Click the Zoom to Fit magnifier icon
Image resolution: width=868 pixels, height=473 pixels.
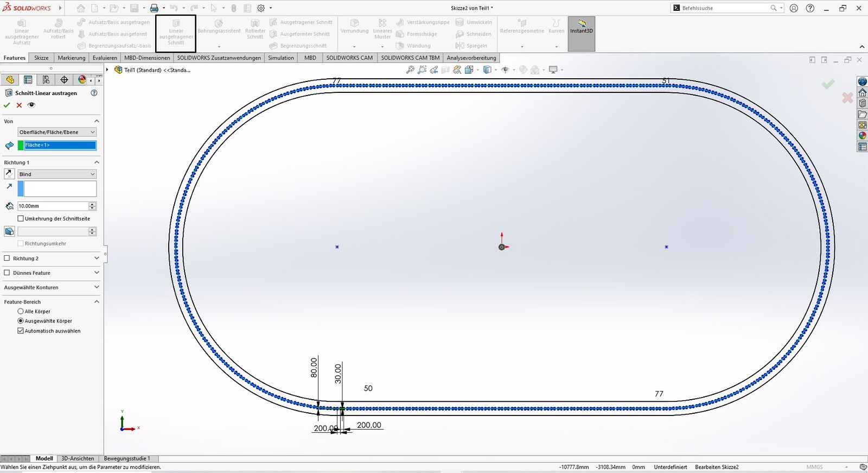pyautogui.click(x=410, y=70)
